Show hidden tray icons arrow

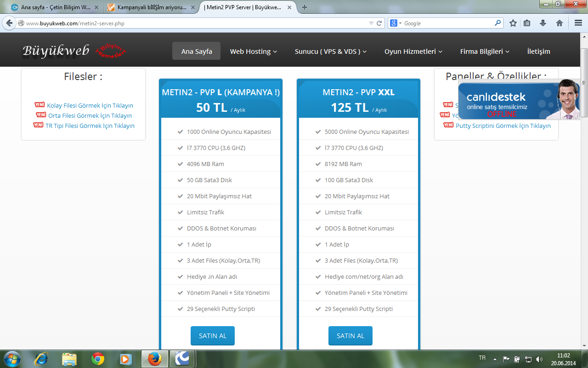(x=495, y=359)
